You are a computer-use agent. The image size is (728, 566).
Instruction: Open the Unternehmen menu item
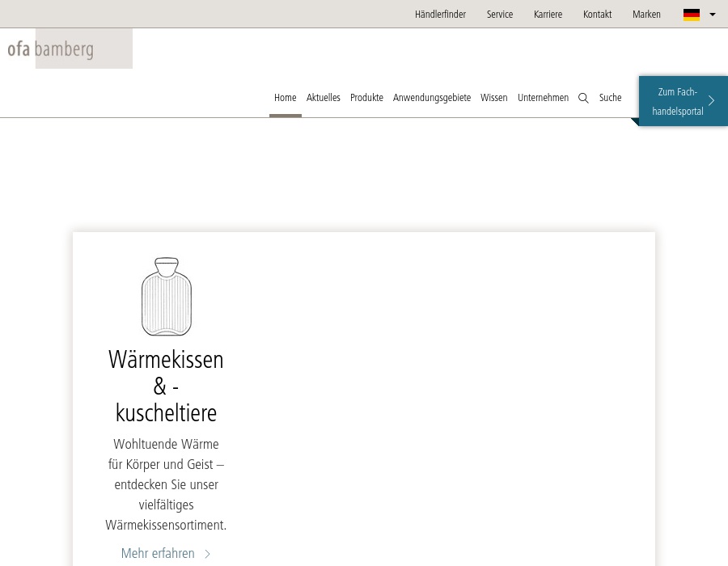[543, 98]
